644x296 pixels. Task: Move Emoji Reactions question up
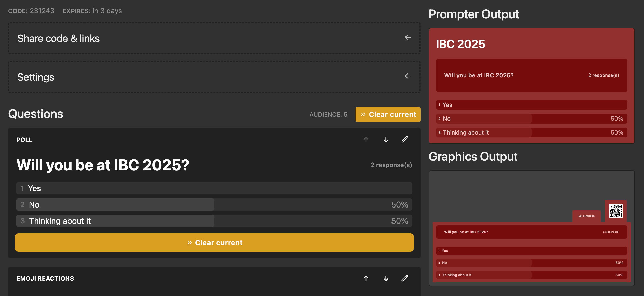(366, 278)
